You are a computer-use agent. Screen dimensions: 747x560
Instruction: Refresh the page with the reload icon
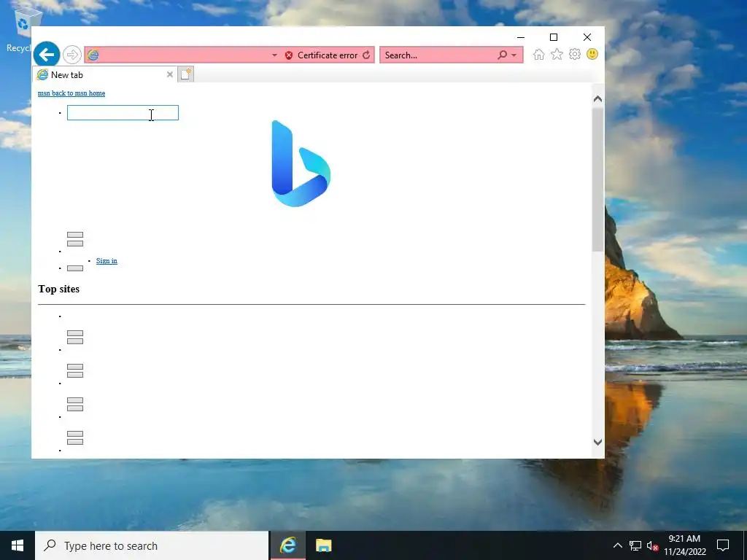point(366,55)
